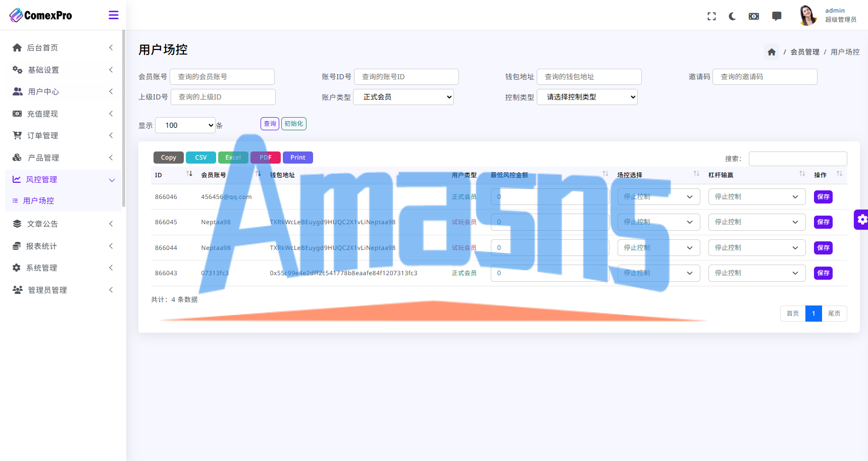This screenshot has height=461, width=868.
Task: Open the money/cash icon in header
Action: tap(754, 16)
